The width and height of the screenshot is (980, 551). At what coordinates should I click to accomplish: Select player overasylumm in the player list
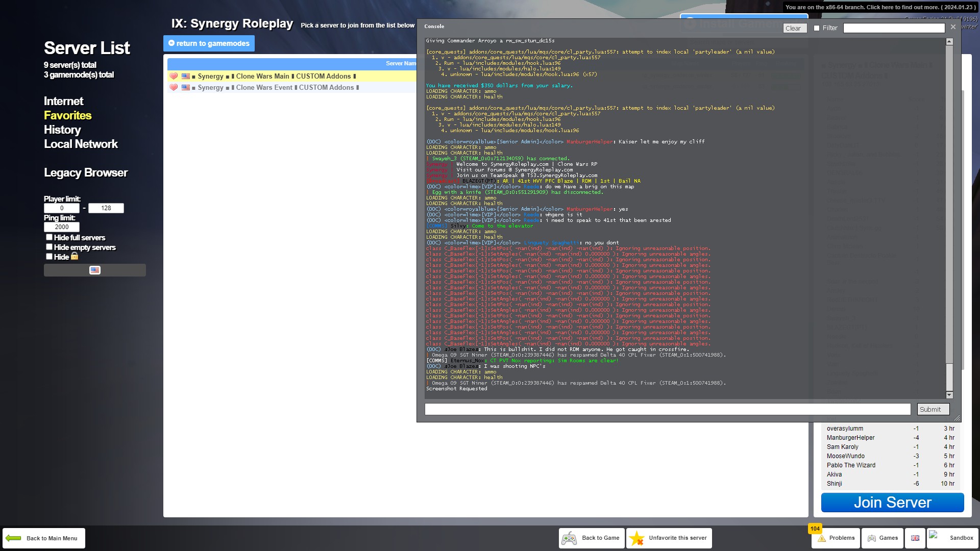(891, 429)
